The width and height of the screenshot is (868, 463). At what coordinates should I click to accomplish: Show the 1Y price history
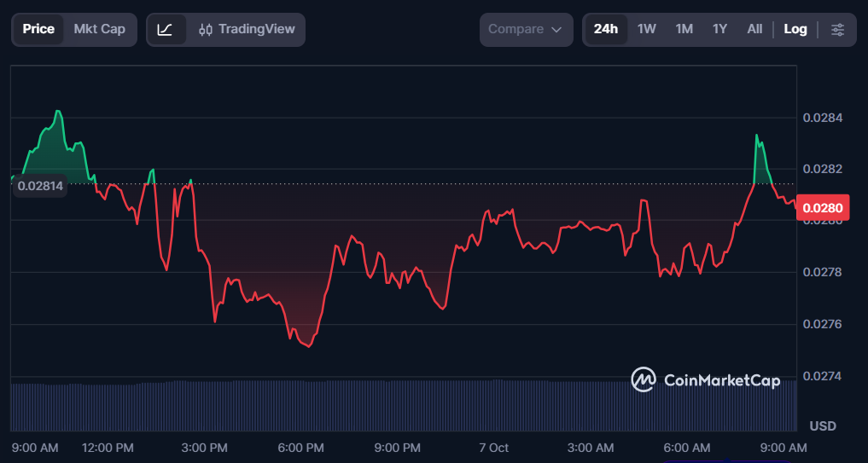coord(719,29)
